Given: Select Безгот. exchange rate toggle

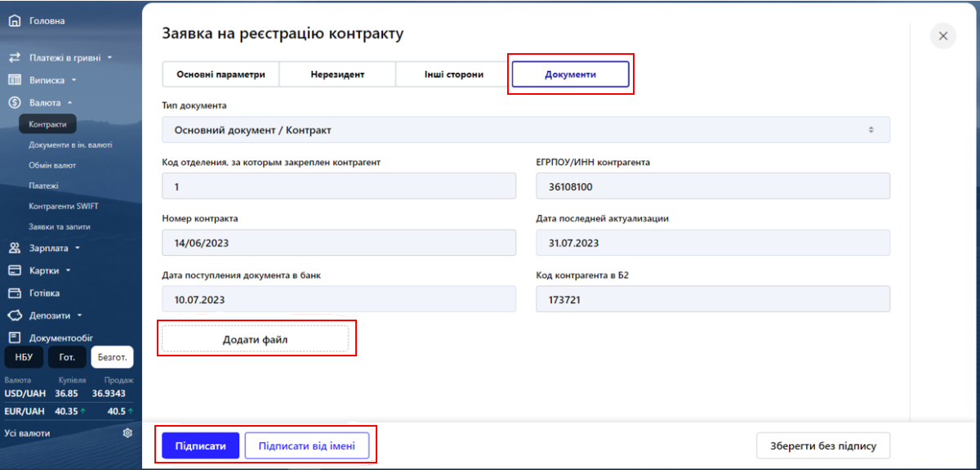Looking at the screenshot, I should 112,357.
